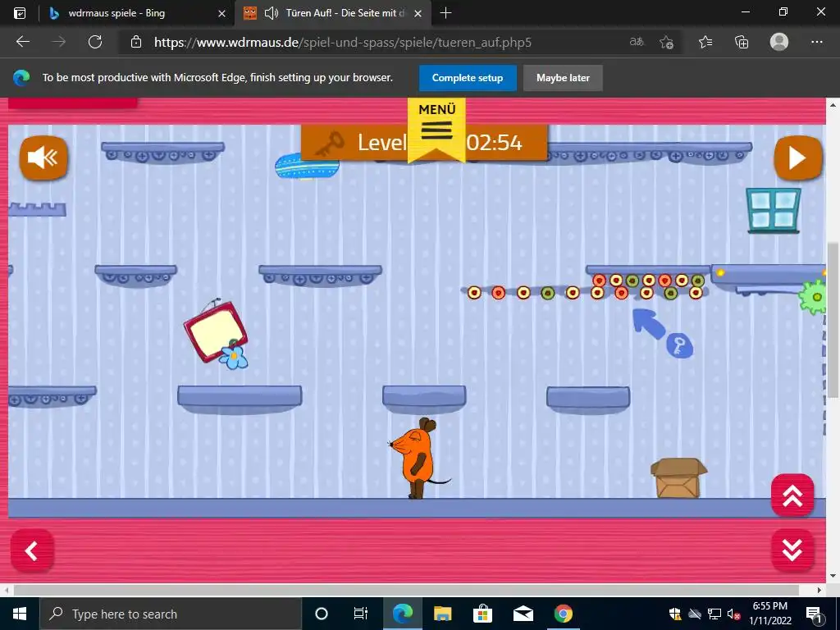Click the red left arrow move button

point(32,550)
